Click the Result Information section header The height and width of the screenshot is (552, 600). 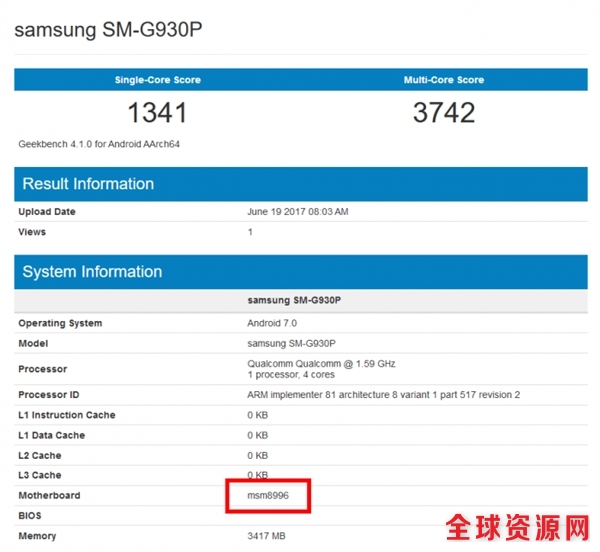(x=88, y=184)
